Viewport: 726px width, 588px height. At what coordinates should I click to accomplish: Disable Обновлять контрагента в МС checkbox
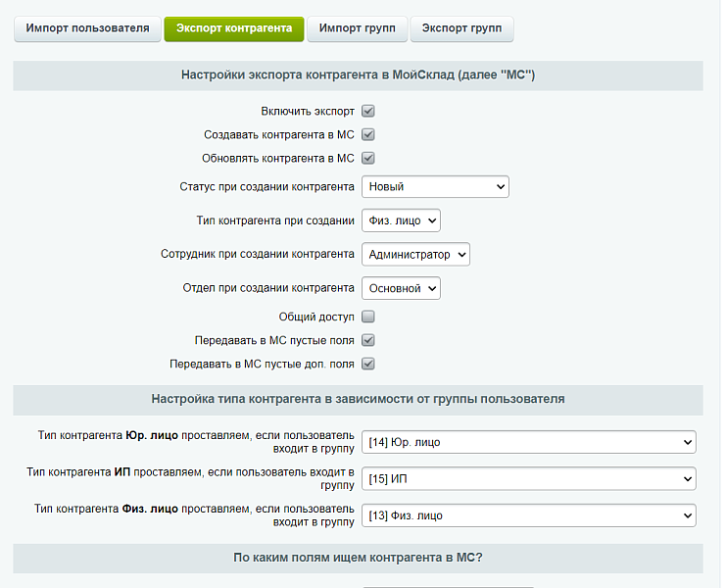pos(368,159)
